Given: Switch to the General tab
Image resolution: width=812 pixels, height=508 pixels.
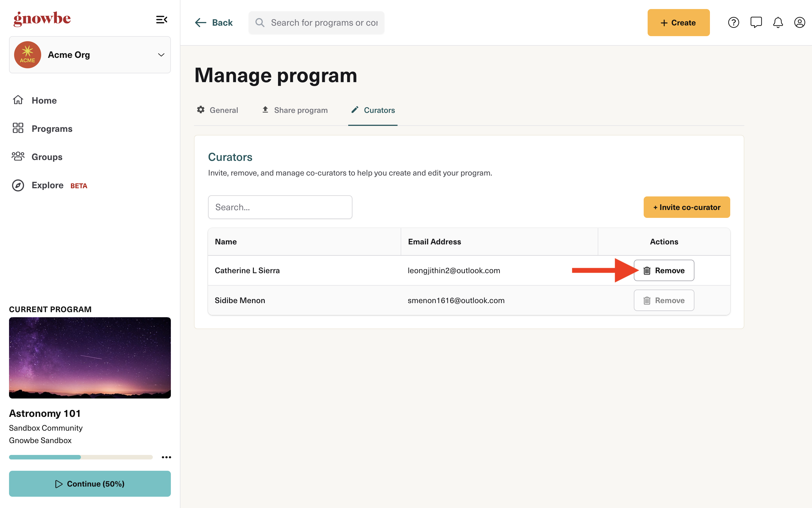Looking at the screenshot, I should coord(217,110).
